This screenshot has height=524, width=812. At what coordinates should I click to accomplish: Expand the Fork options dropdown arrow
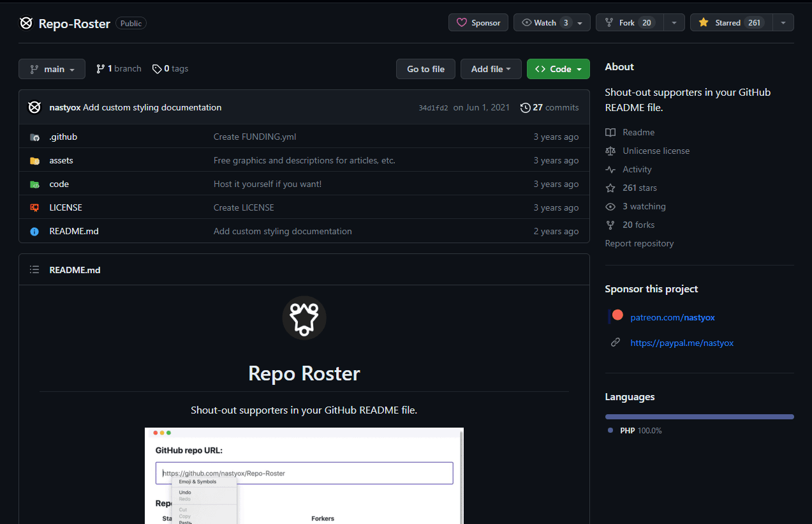click(674, 23)
